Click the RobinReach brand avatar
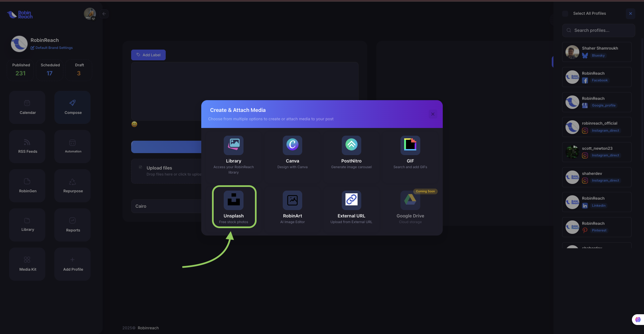This screenshot has height=334, width=644. coord(19,44)
